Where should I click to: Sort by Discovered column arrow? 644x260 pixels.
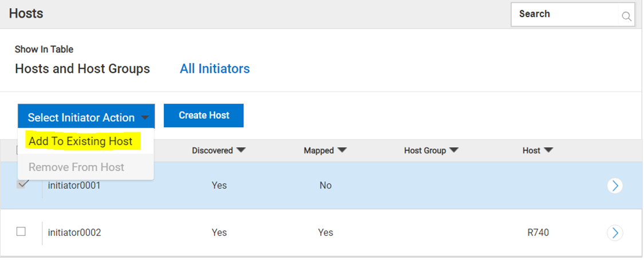[241, 151]
